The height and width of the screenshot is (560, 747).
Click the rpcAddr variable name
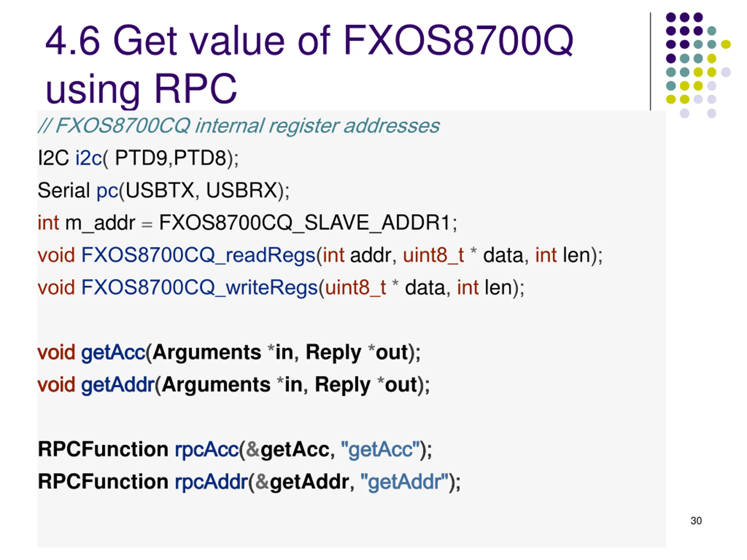211,482
